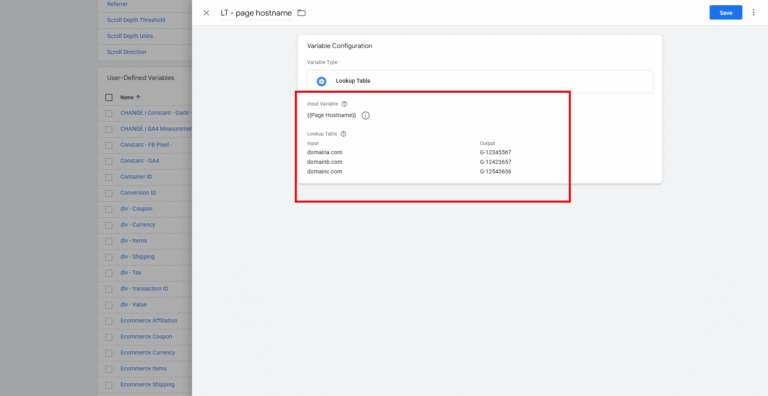Click the Save button
This screenshot has width=768, height=396.
click(x=726, y=13)
